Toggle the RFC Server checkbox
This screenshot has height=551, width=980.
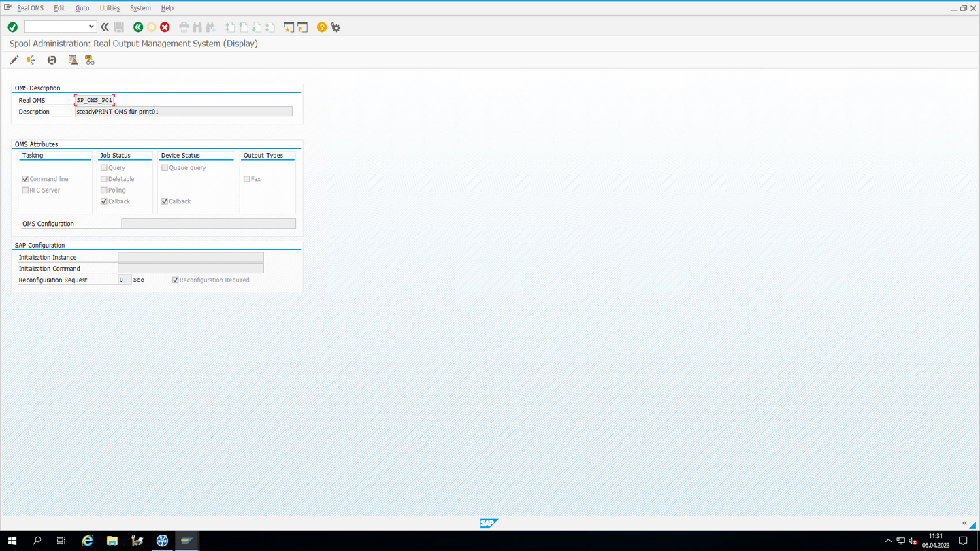pyautogui.click(x=25, y=190)
